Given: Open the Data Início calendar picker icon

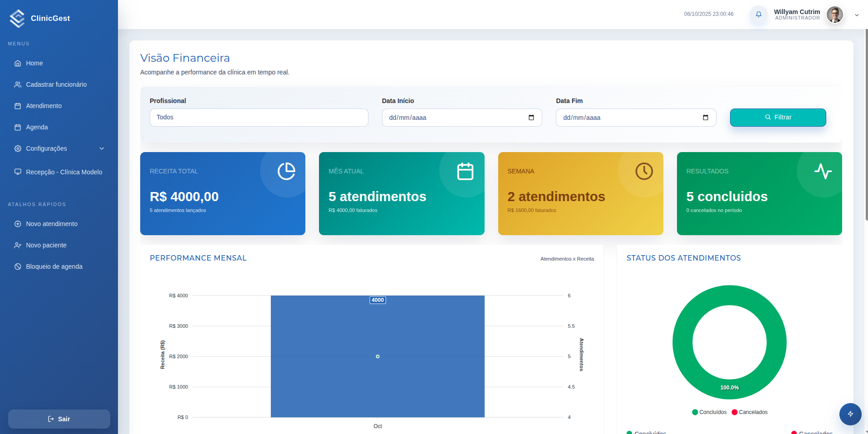Looking at the screenshot, I should click(531, 118).
